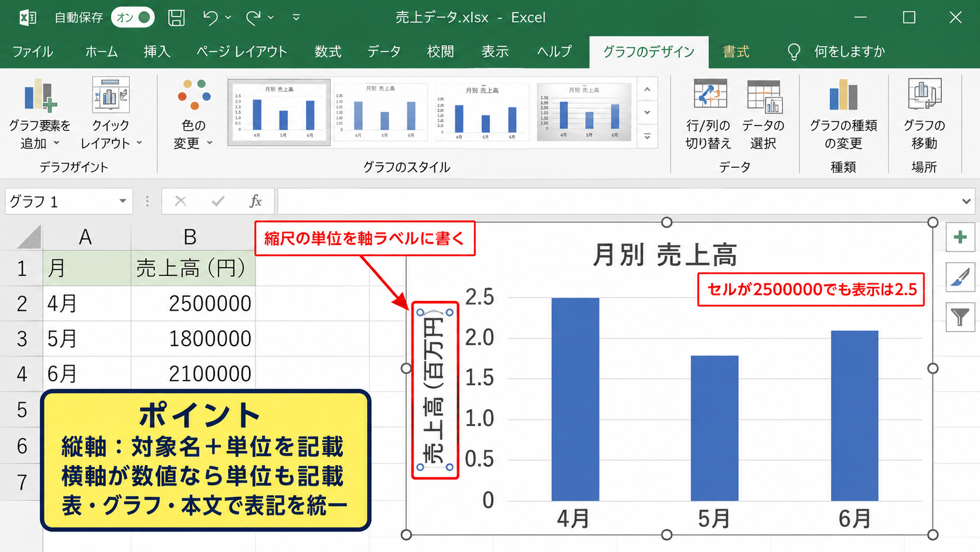Select cell A3 with 5月
The width and height of the screenshot is (980, 552).
(x=87, y=338)
